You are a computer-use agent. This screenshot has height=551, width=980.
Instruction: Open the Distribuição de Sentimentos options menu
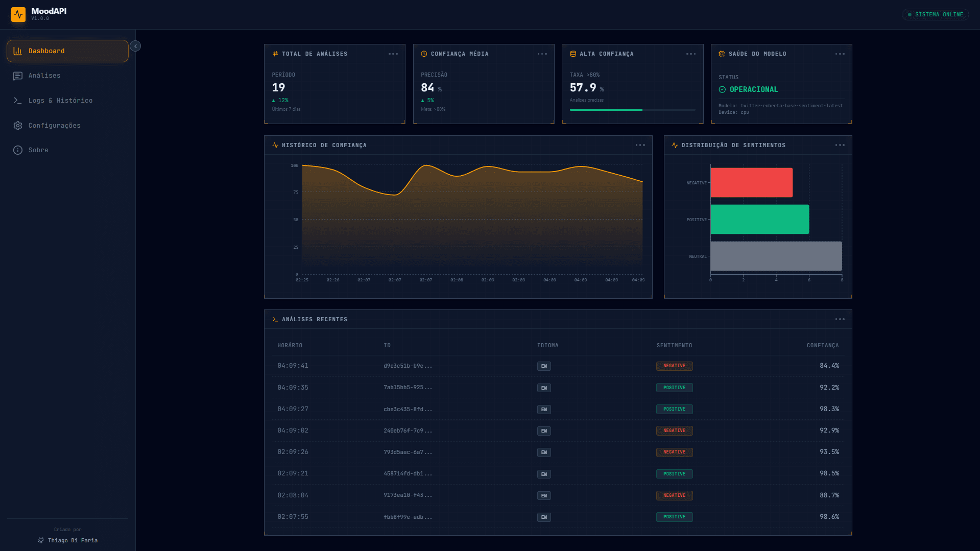840,145
